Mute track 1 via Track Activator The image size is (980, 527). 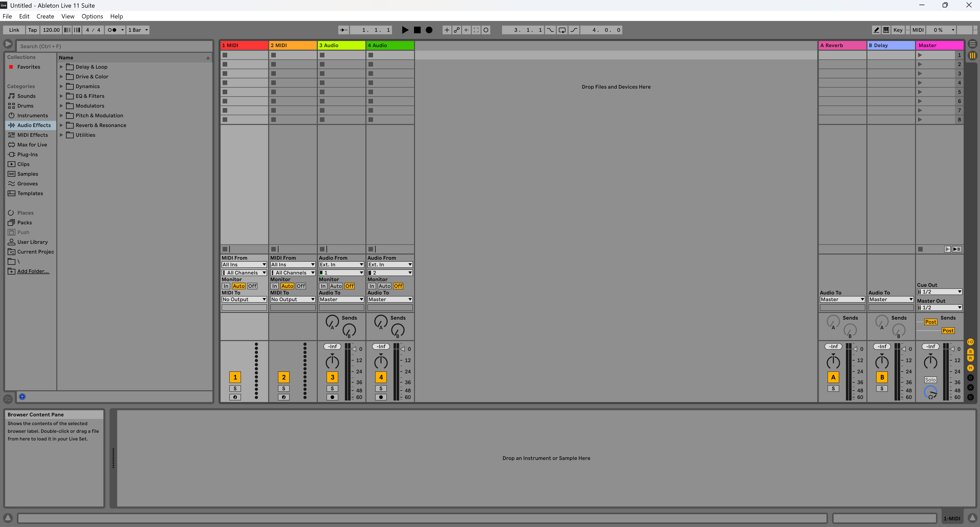pyautogui.click(x=235, y=377)
